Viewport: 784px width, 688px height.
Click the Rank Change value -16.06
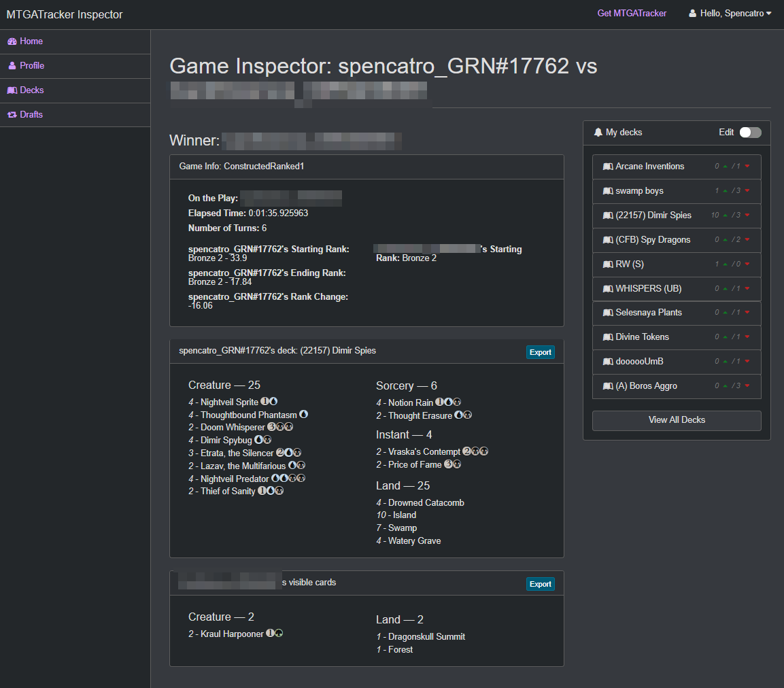tap(201, 306)
